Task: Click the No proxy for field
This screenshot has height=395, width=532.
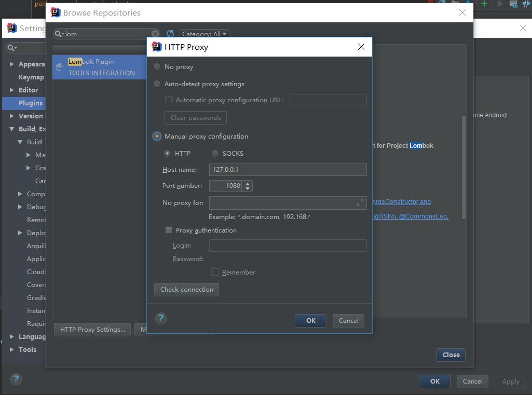Action: [288, 203]
